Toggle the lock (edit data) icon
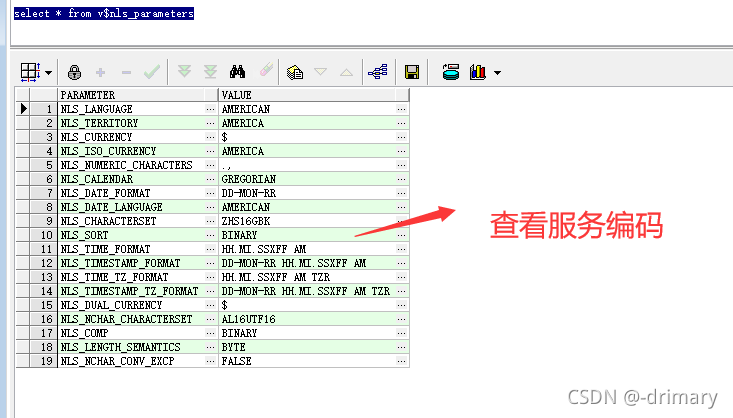The height and width of the screenshot is (418, 733). coord(74,72)
